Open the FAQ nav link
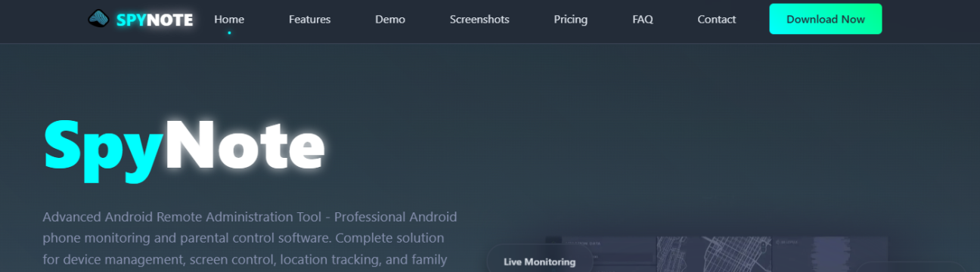The height and width of the screenshot is (272, 980). pyautogui.click(x=643, y=20)
